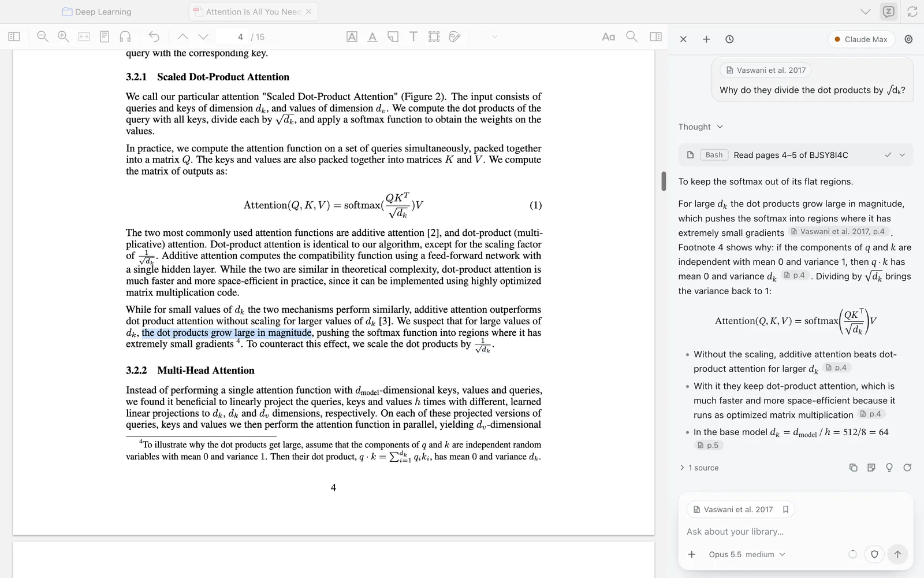Go to the previous page
924x578 pixels.
tap(182, 37)
